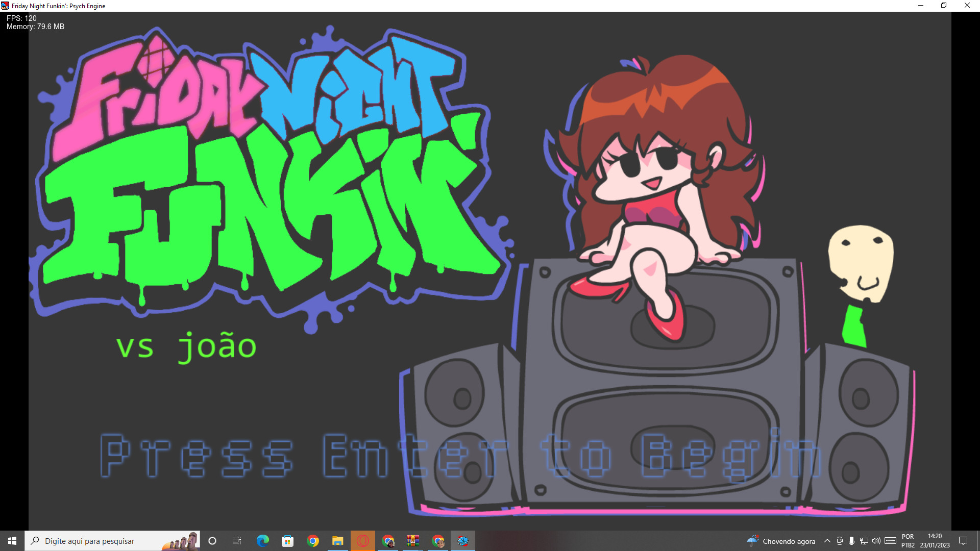Select the Friday Night Funkin' taskbar icon

click(462, 541)
